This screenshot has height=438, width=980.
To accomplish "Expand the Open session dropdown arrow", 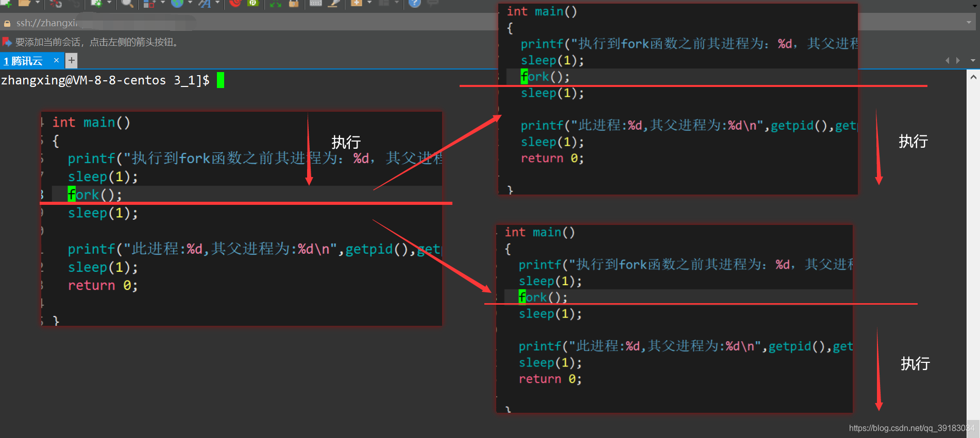I will pos(37,3).
